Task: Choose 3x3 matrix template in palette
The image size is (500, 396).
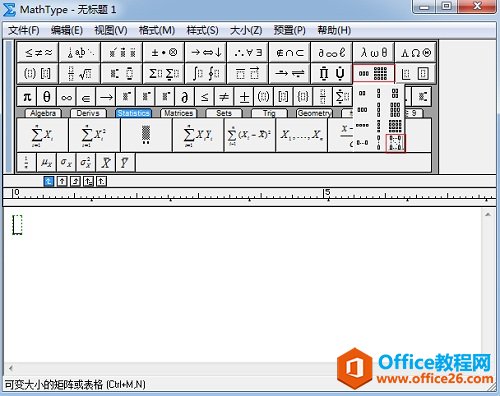Action: (395, 109)
